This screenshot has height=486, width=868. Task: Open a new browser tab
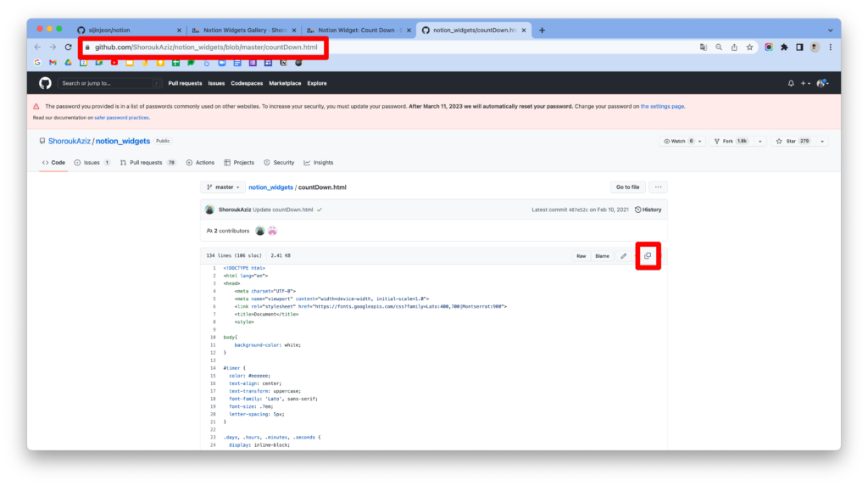tap(542, 30)
